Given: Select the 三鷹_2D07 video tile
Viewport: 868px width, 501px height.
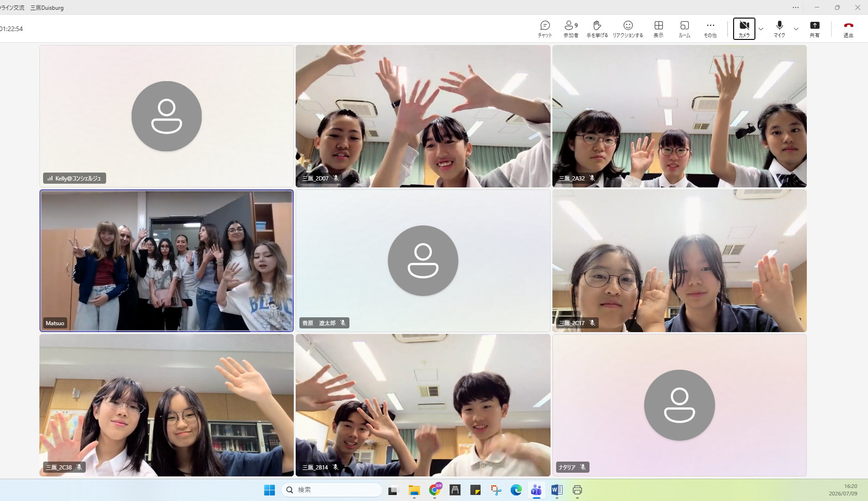Looking at the screenshot, I should [423, 116].
